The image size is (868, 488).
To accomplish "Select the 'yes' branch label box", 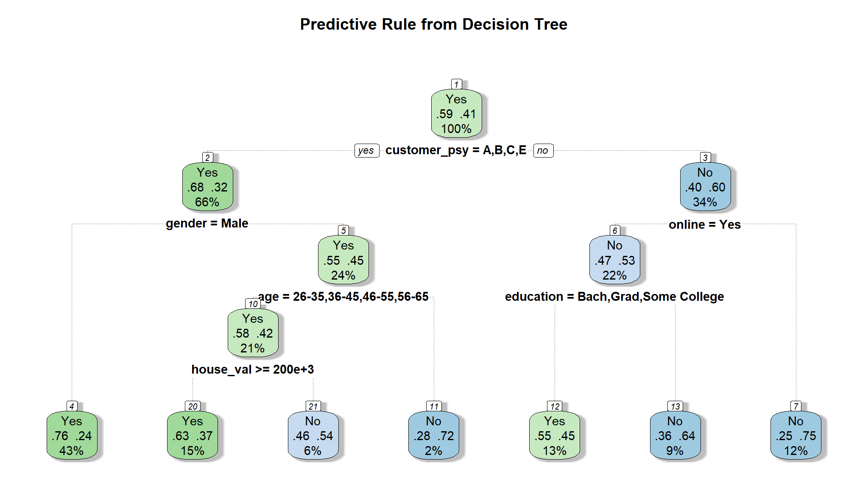I will [x=366, y=150].
